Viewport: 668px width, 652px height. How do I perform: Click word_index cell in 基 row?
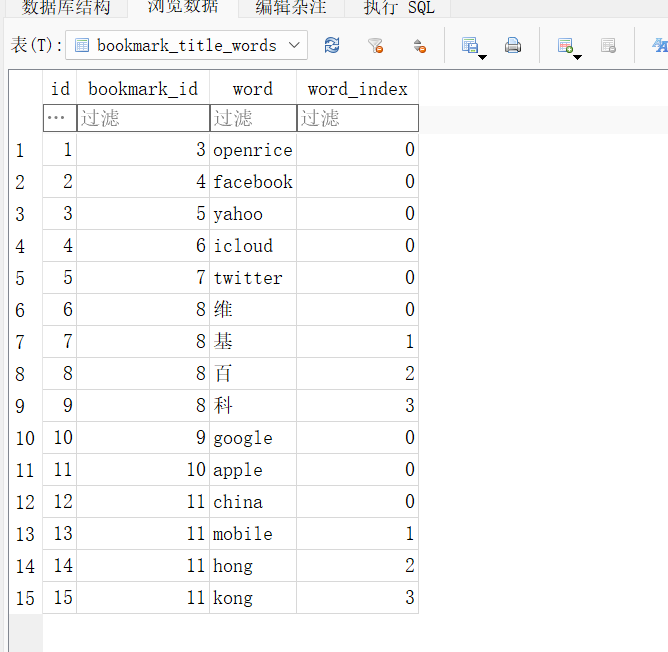point(357,342)
